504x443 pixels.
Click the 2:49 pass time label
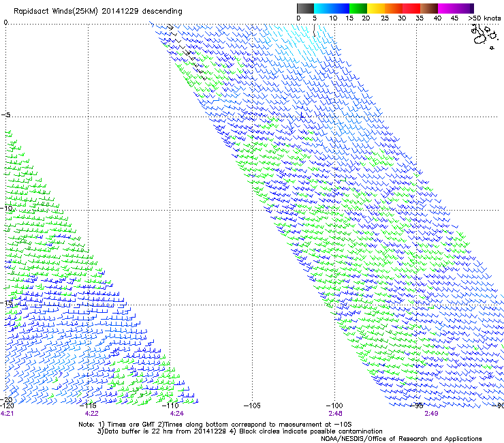pyautogui.click(x=431, y=414)
